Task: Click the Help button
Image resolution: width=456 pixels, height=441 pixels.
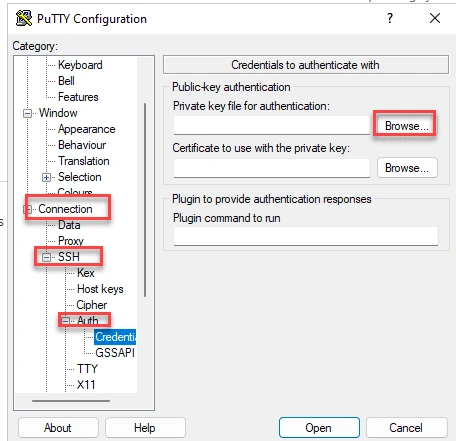Action: coord(145,427)
